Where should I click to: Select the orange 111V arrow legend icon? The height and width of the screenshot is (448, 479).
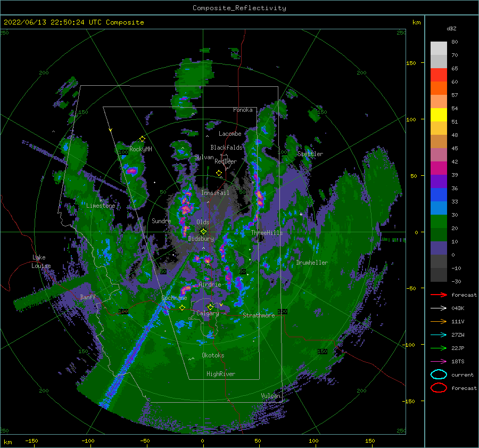(439, 321)
